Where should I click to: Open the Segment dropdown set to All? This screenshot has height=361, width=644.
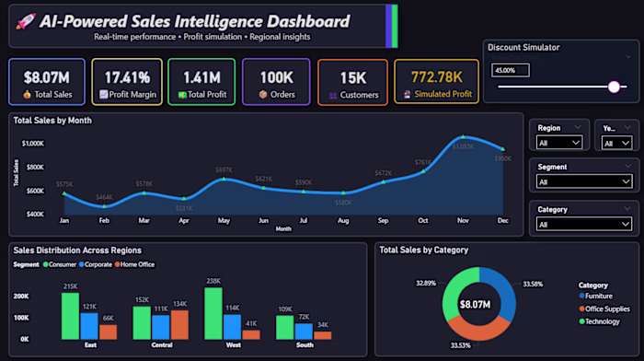(x=584, y=181)
